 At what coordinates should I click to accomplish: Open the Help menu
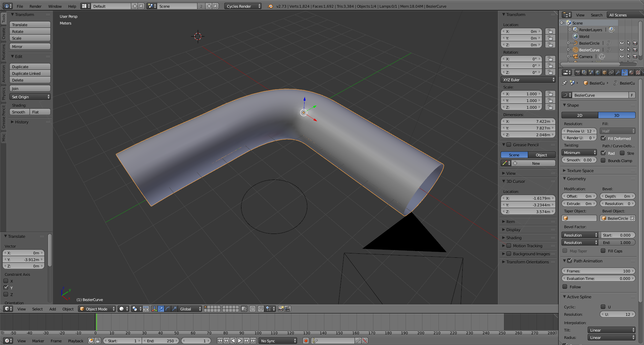tap(72, 6)
